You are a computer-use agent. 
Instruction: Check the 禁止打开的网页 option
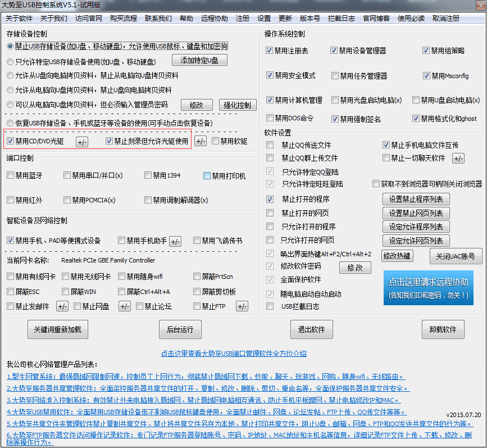pos(269,213)
